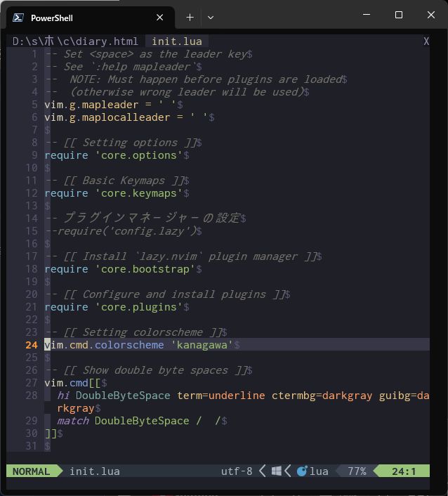This screenshot has height=496, width=448.
Task: Click the init.lua filename in the statusline
Action: 95,471
